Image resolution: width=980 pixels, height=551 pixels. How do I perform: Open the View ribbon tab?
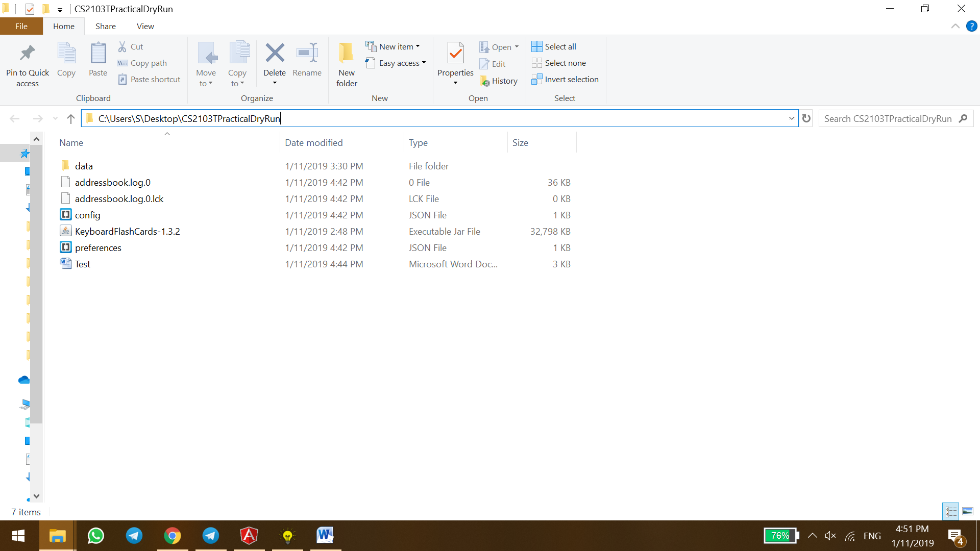145,26
